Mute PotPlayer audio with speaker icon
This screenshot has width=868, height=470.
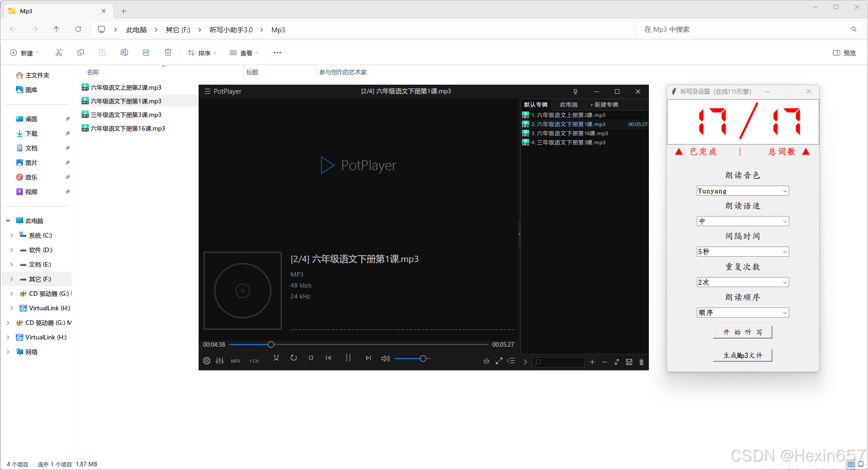tap(385, 359)
